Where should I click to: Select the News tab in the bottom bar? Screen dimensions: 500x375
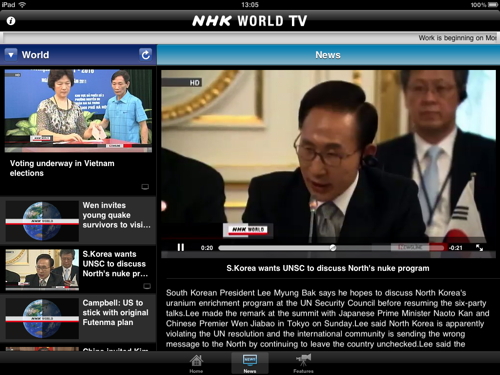250,364
